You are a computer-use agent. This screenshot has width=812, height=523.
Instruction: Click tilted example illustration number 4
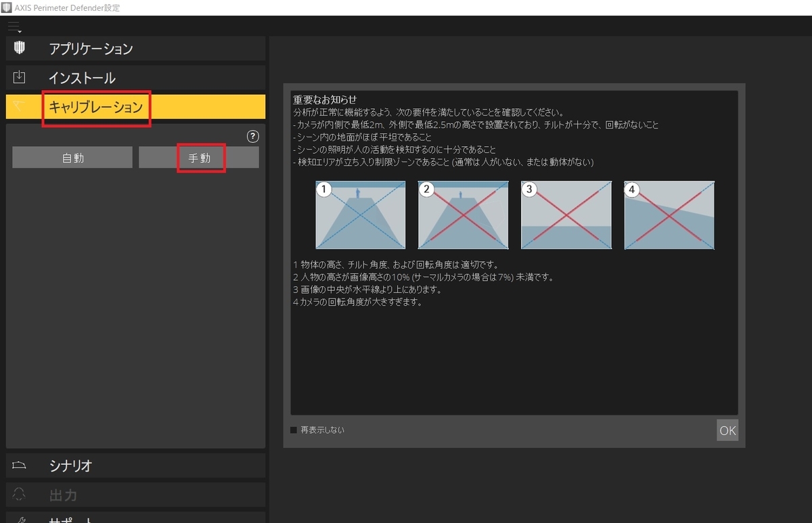pos(669,214)
